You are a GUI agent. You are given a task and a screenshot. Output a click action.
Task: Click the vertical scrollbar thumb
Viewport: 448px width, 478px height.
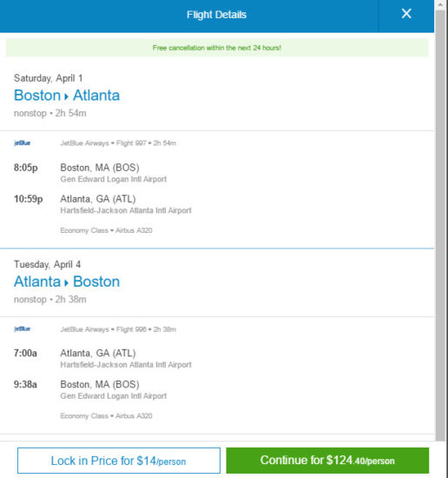(440, 226)
